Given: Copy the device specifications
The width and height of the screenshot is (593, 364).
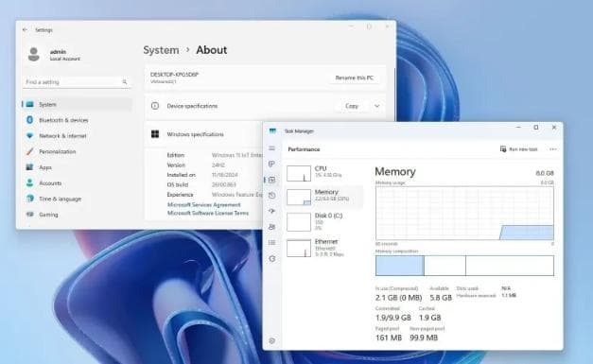Looking at the screenshot, I should coord(352,106).
